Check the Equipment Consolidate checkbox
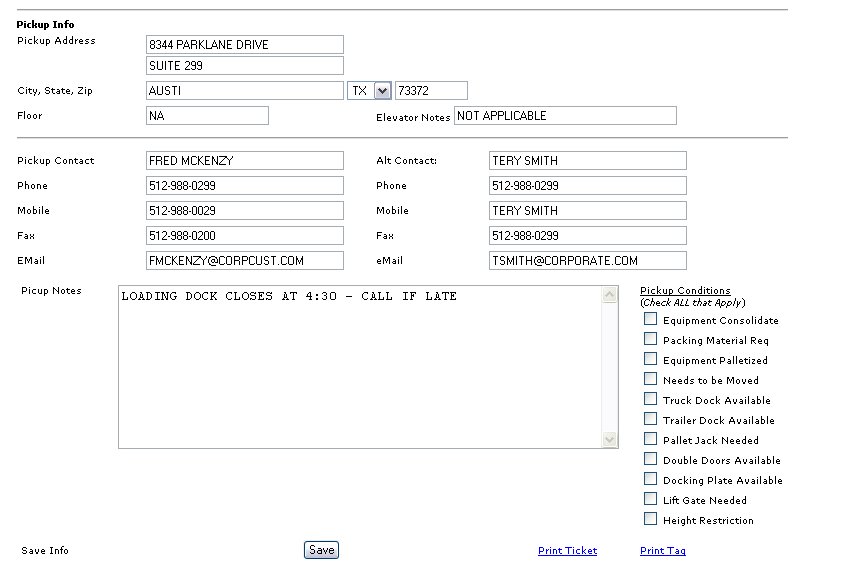 pos(651,319)
